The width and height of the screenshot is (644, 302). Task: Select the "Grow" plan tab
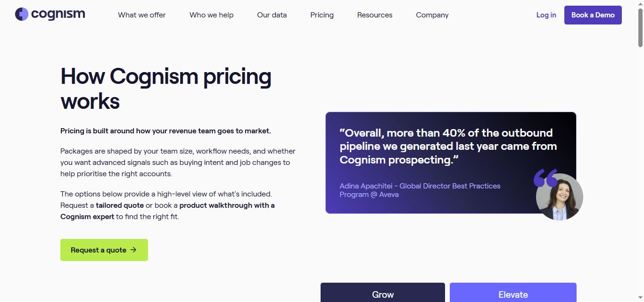coord(382,294)
